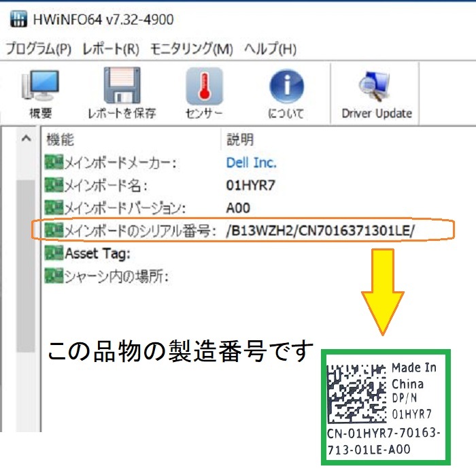
Task: Click the 機能 column header
Action: pos(60,140)
